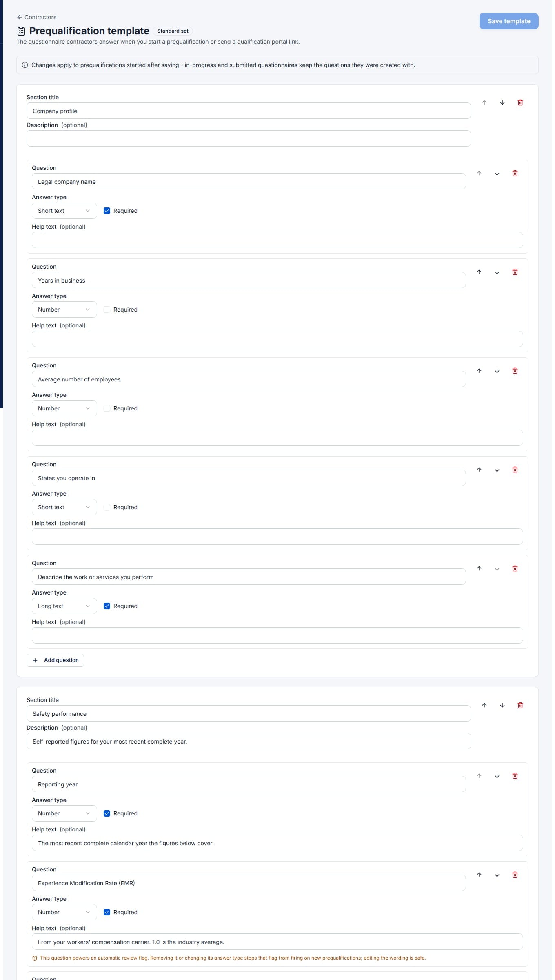Move Company profile section down
The width and height of the screenshot is (555, 980).
point(502,102)
